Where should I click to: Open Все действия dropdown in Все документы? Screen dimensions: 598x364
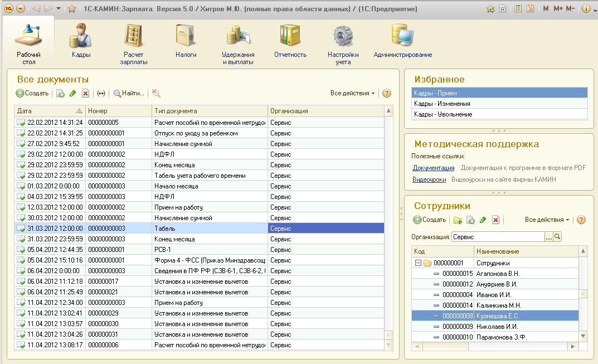pos(352,93)
